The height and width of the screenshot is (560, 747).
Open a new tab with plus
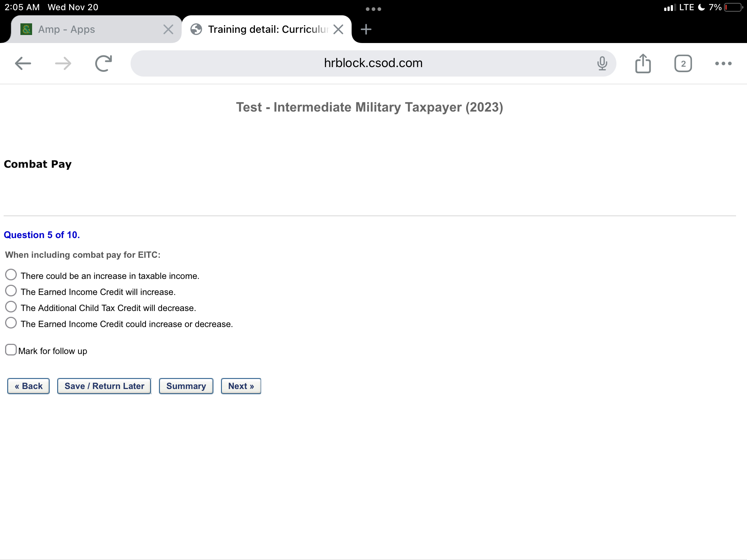pyautogui.click(x=366, y=29)
